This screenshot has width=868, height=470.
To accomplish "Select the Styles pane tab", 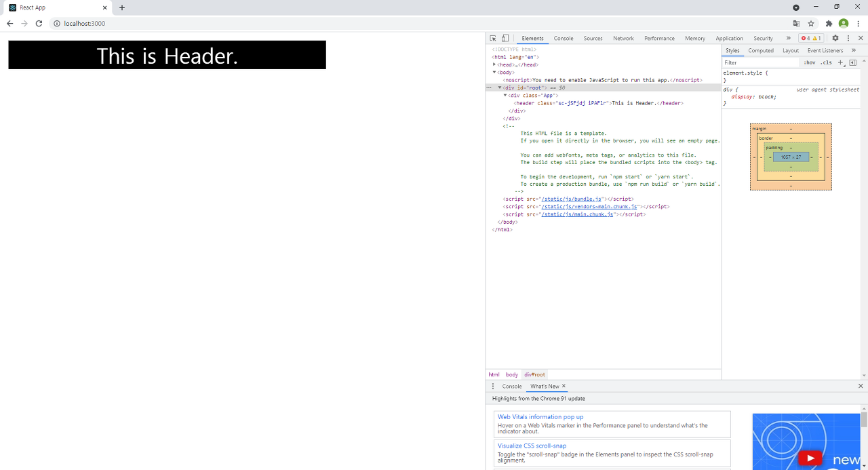I will (732, 50).
